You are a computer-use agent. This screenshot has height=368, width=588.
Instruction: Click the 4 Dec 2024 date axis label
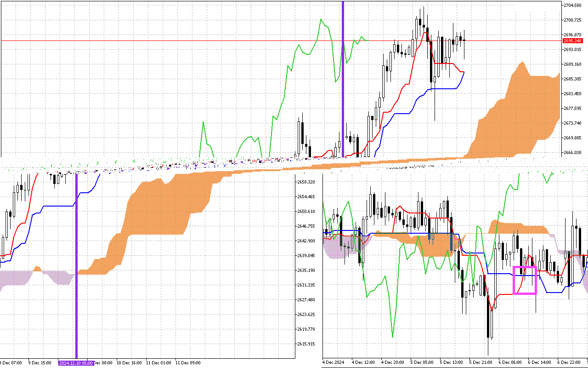coord(334,363)
